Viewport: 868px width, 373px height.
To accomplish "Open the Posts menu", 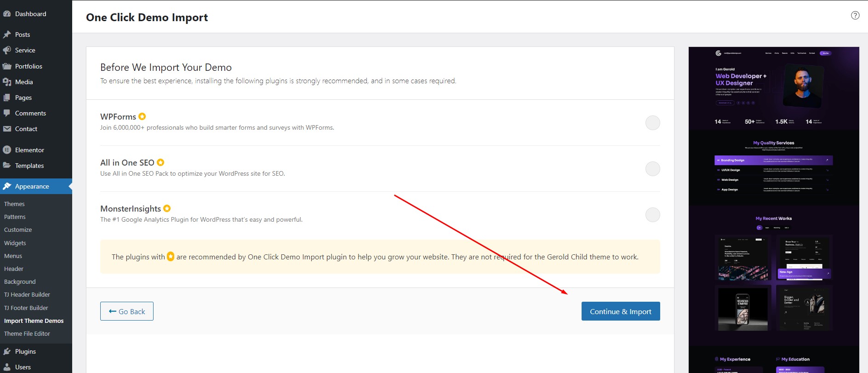I will 36,34.
